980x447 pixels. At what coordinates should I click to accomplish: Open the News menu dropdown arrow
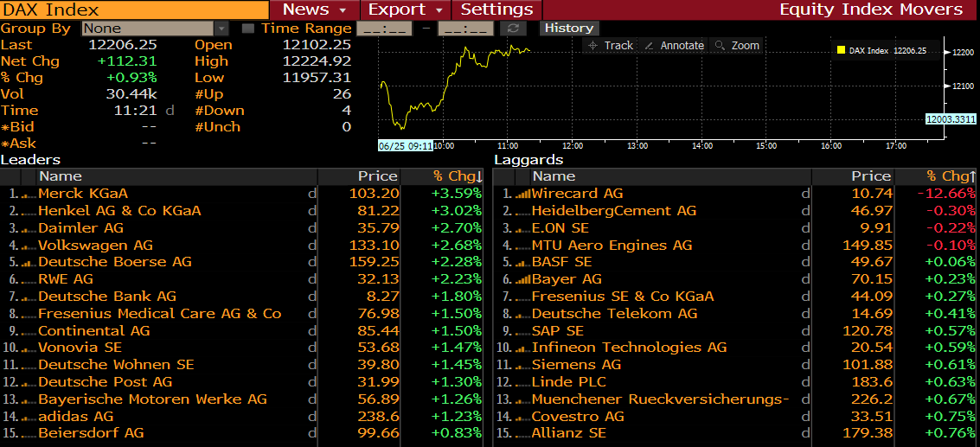coord(343,10)
